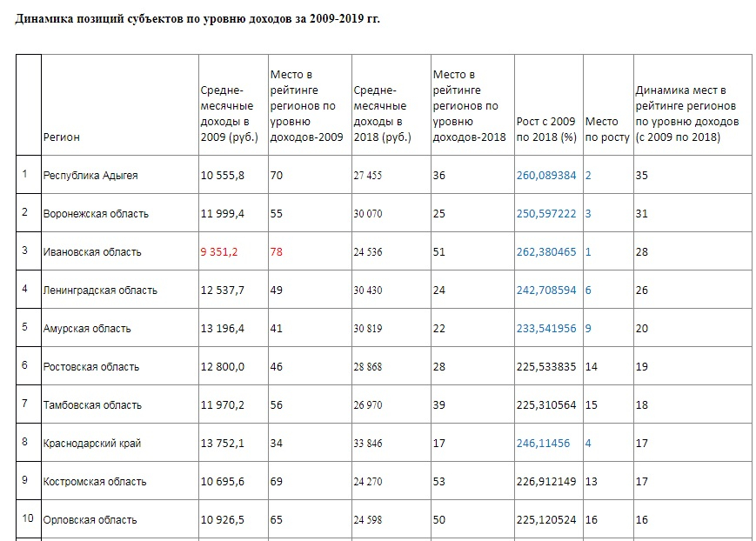Select the region 'Воронежская область'

(96, 214)
